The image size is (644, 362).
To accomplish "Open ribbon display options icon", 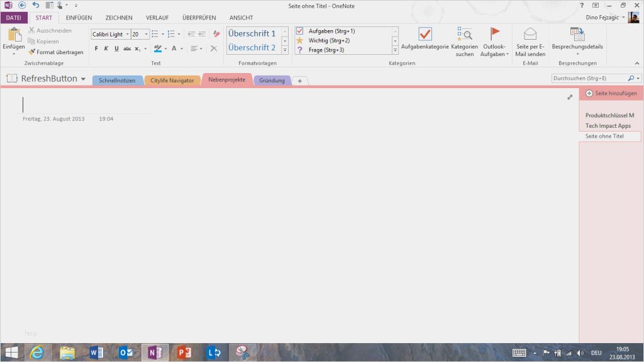I will (x=596, y=5).
